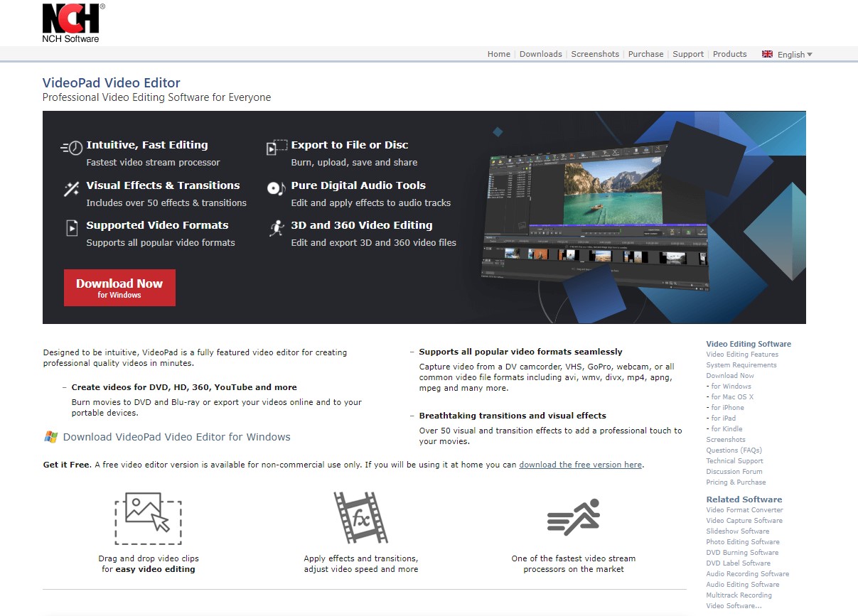Click the Export to File or Disc icon
858x616 pixels.
[277, 147]
